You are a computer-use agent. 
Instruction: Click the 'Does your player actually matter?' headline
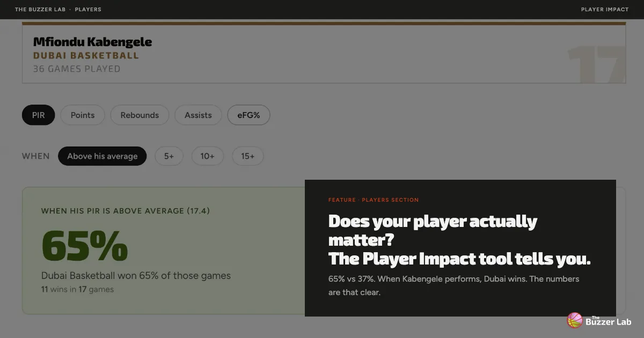point(433,230)
